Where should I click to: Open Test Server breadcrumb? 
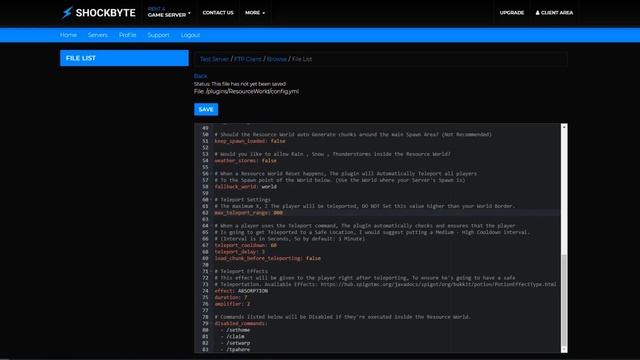[214, 59]
